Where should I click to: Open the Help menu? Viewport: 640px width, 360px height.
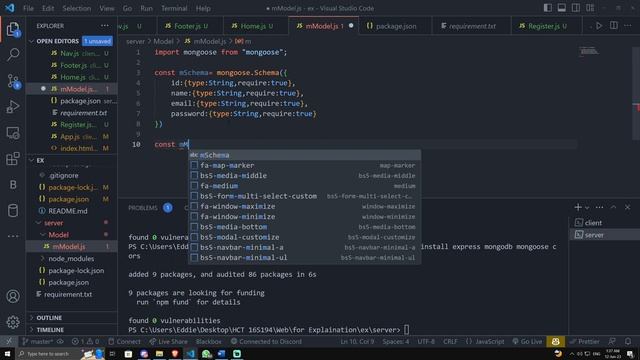(203, 8)
